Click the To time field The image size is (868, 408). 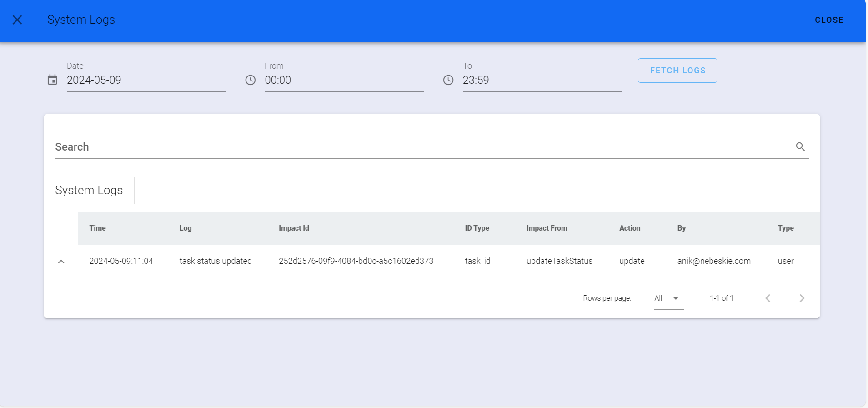click(x=542, y=81)
